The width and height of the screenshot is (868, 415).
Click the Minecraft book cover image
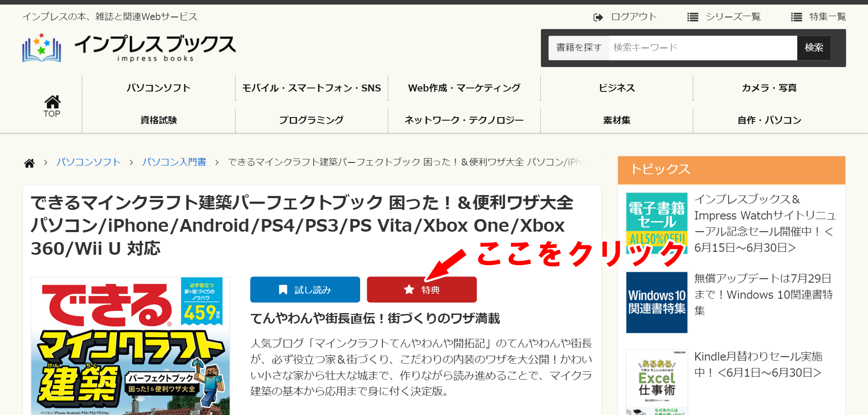[130, 346]
